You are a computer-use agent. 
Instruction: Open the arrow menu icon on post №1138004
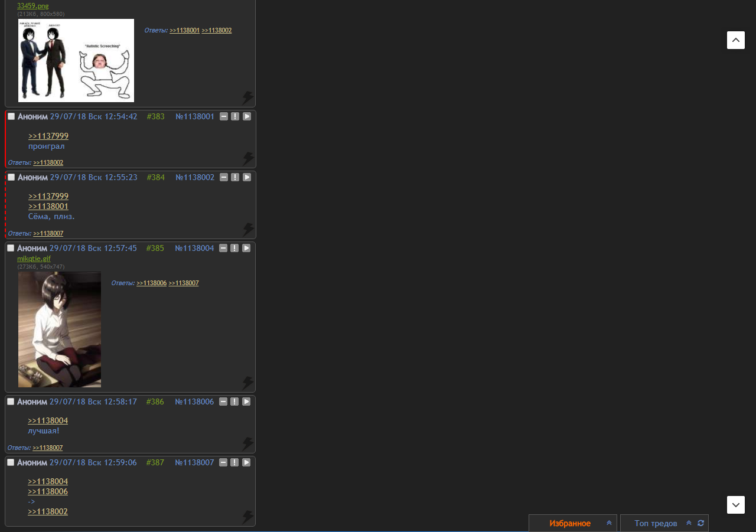tap(246, 248)
